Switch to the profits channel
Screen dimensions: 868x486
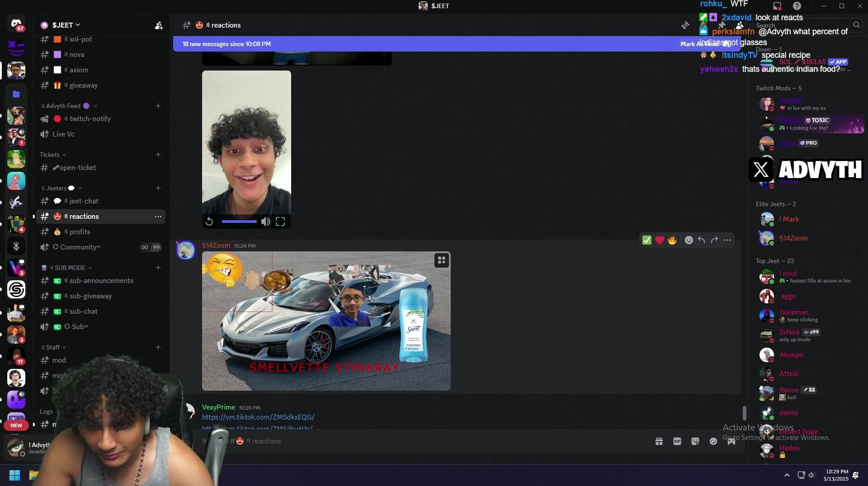pyautogui.click(x=101, y=232)
